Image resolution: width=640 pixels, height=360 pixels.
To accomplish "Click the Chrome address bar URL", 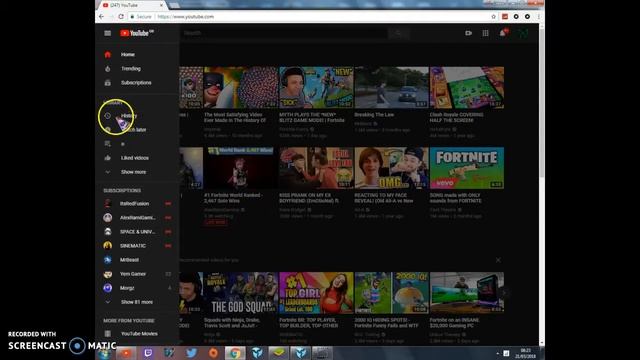I will click(185, 17).
